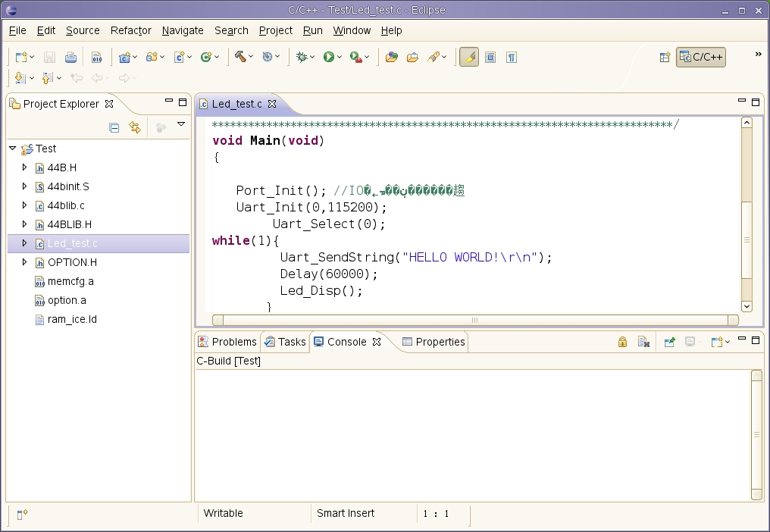Image resolution: width=770 pixels, height=532 pixels.
Task: Click the New C/C++ Project icon
Action: click(x=125, y=58)
